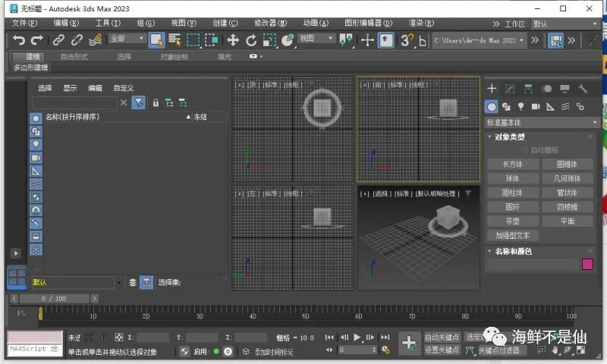Select Systems category icon

tap(580, 106)
